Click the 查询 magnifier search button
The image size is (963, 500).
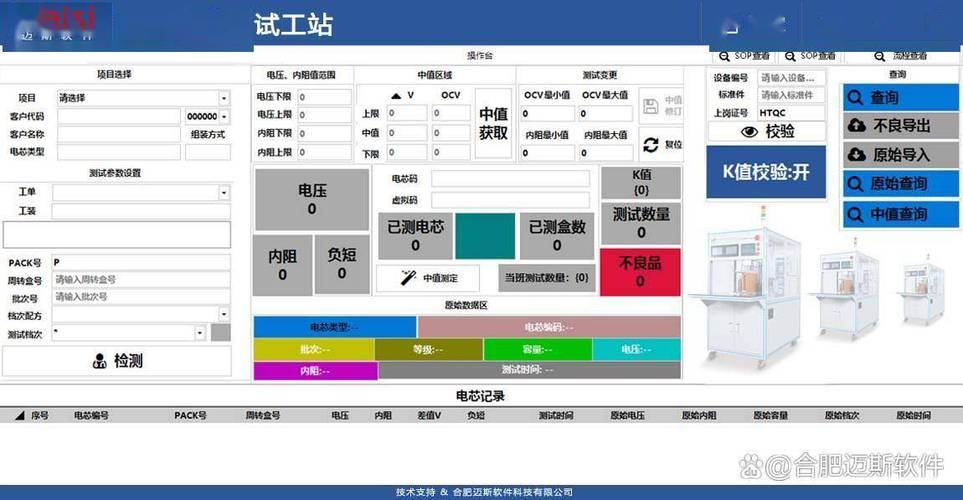900,97
